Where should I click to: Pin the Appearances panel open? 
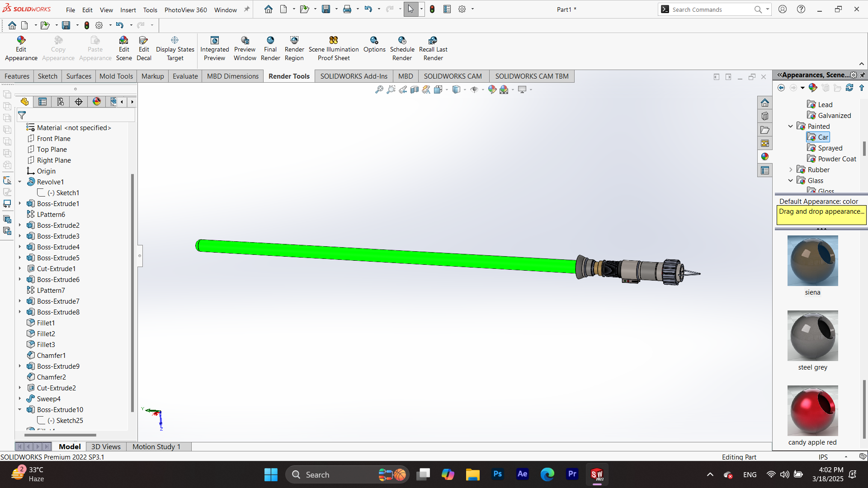pyautogui.click(x=863, y=75)
